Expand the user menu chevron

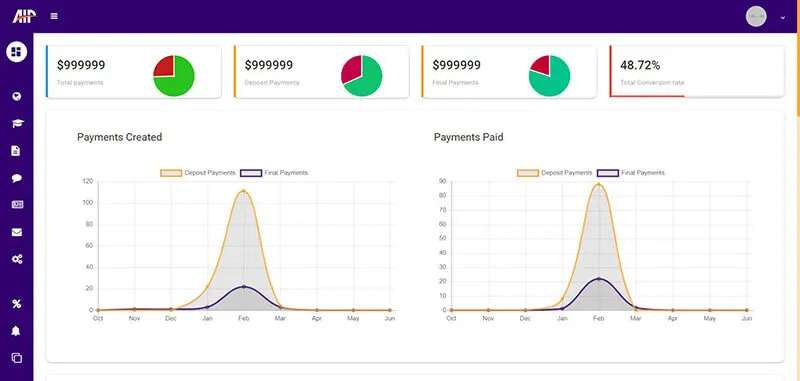pyautogui.click(x=783, y=17)
